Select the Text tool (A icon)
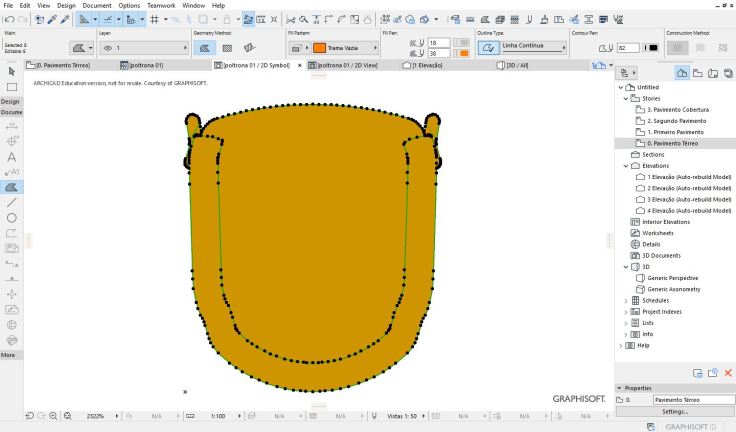This screenshot has height=432, width=736. [12, 157]
